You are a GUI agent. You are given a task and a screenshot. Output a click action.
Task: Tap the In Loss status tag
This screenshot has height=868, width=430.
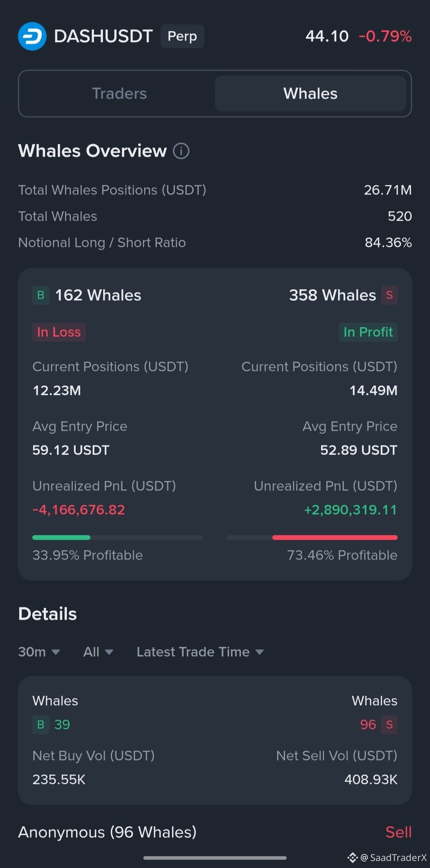59,332
